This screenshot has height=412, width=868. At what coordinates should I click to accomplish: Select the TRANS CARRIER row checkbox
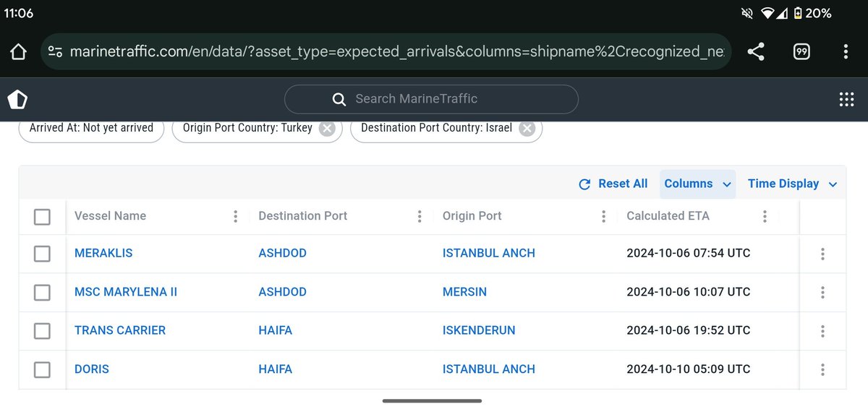coord(42,330)
